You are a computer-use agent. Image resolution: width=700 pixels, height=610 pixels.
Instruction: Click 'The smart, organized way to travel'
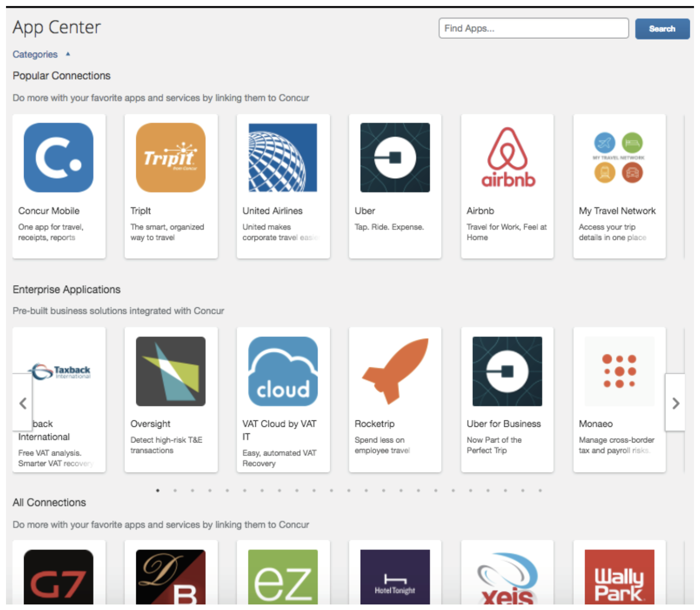[x=167, y=232]
